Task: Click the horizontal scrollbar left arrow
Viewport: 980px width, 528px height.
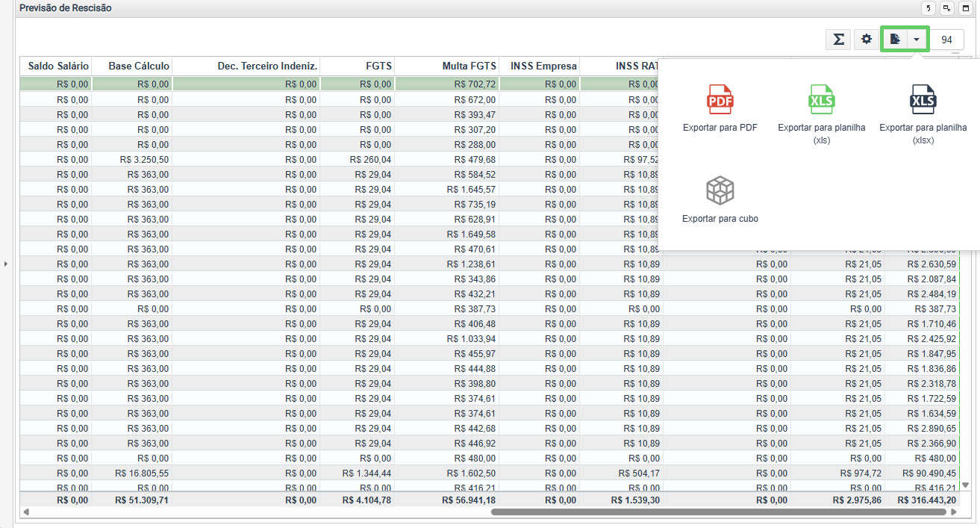Action: pyautogui.click(x=27, y=512)
